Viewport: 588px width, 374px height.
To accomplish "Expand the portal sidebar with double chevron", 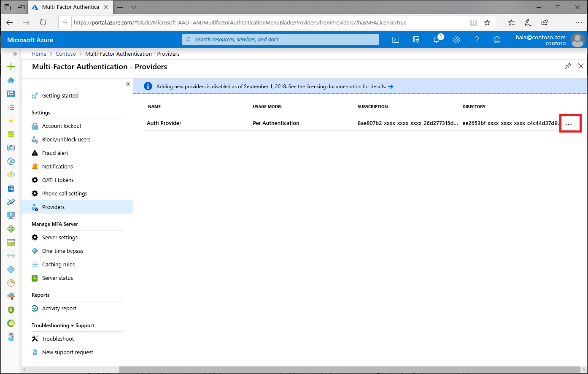I will (x=15, y=54).
